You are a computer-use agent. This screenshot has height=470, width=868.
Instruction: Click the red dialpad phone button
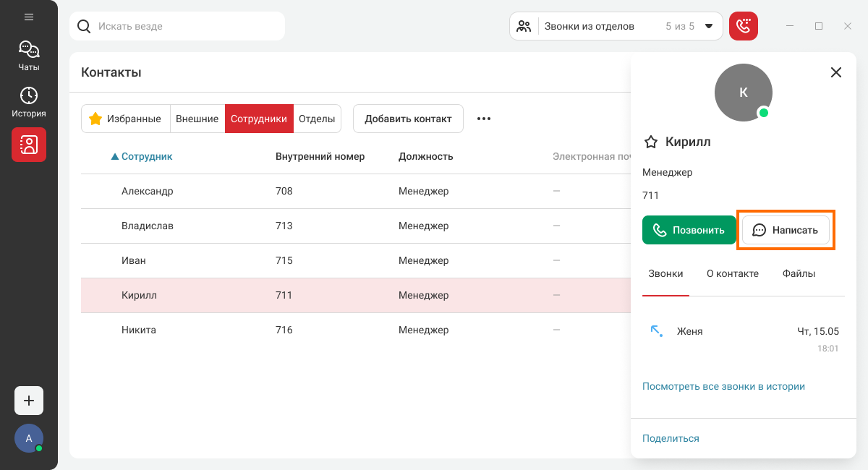pos(744,27)
